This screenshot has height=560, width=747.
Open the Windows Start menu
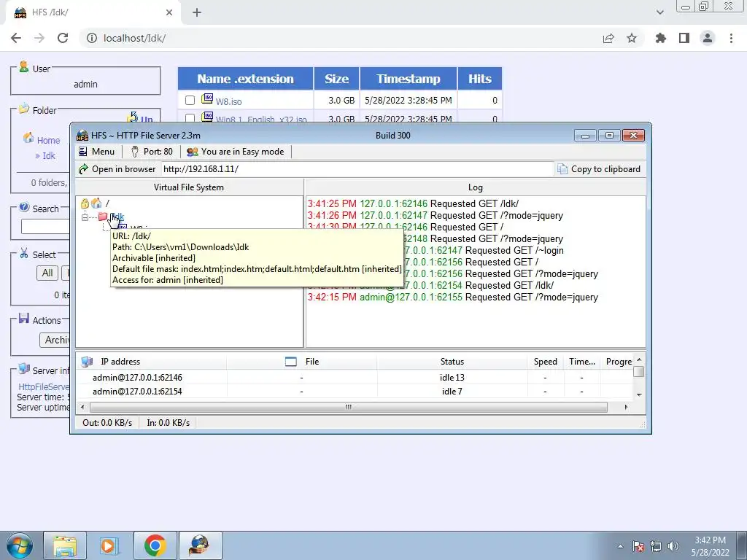tap(20, 545)
